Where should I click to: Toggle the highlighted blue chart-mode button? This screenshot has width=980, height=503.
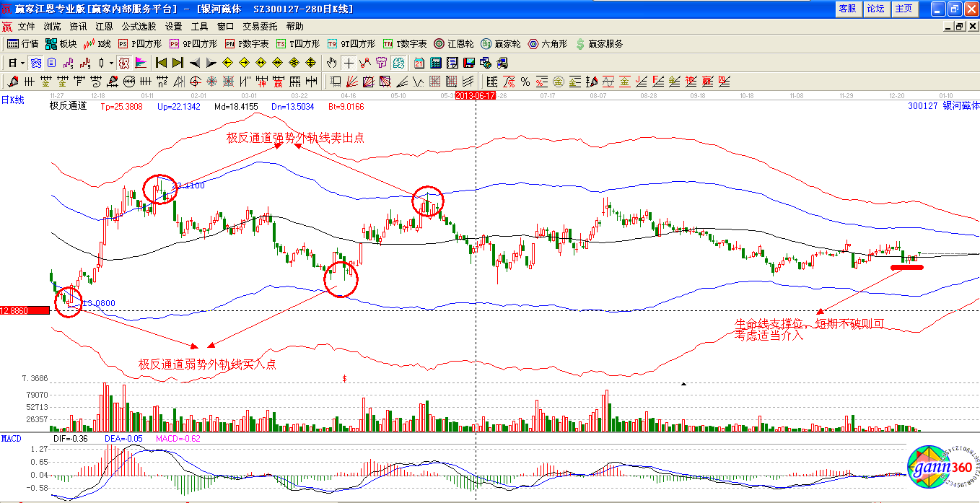click(35, 63)
